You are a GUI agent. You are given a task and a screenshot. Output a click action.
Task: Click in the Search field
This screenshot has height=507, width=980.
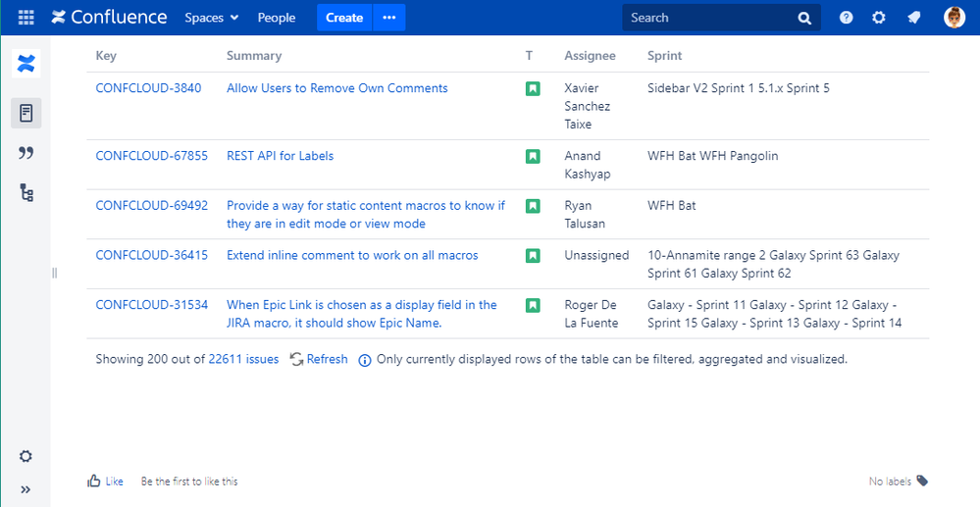coord(708,18)
